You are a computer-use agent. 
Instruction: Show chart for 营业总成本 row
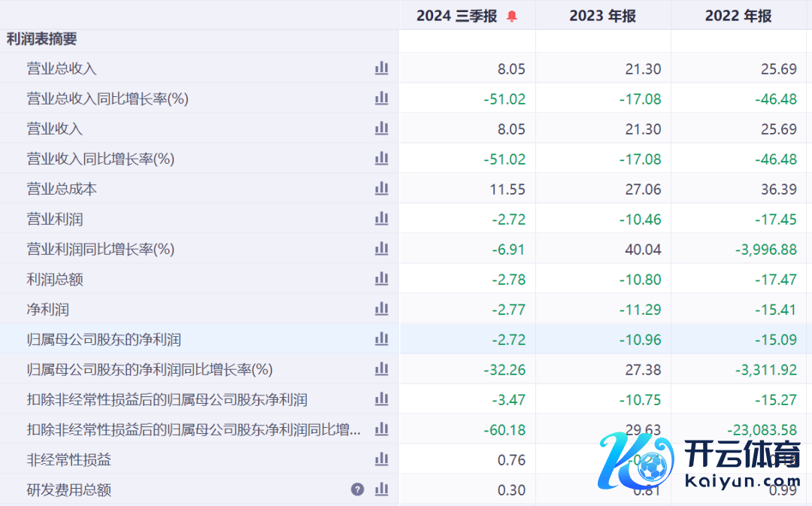[382, 189]
